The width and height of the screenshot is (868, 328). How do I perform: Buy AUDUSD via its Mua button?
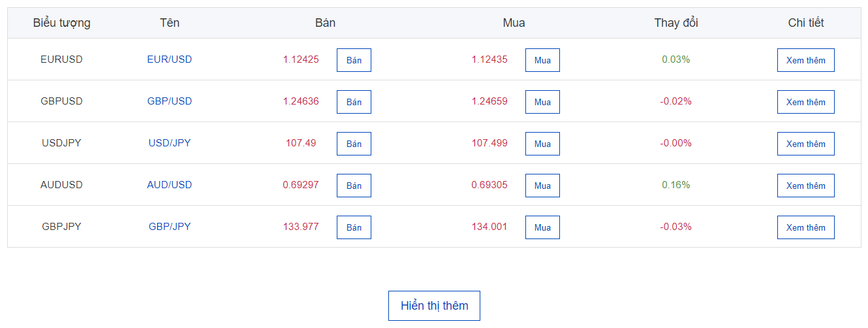[542, 186]
